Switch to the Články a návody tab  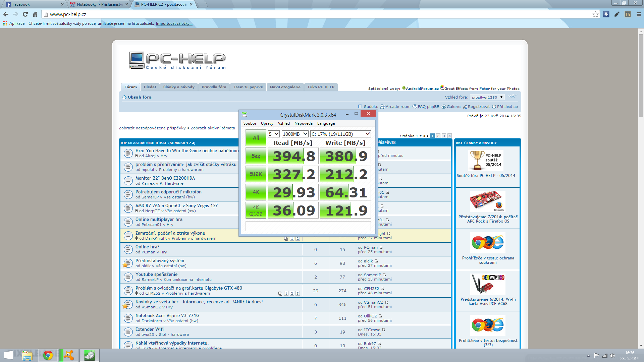179,87
